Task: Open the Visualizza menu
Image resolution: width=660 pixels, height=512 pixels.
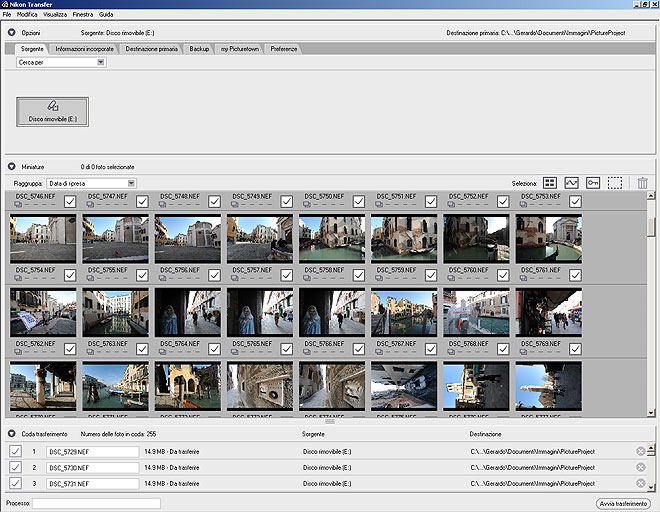Action: pos(55,14)
